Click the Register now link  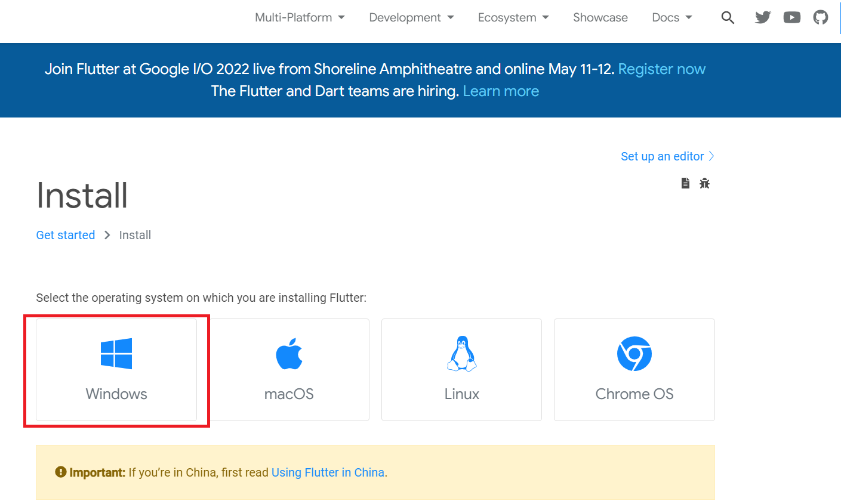[x=661, y=69]
